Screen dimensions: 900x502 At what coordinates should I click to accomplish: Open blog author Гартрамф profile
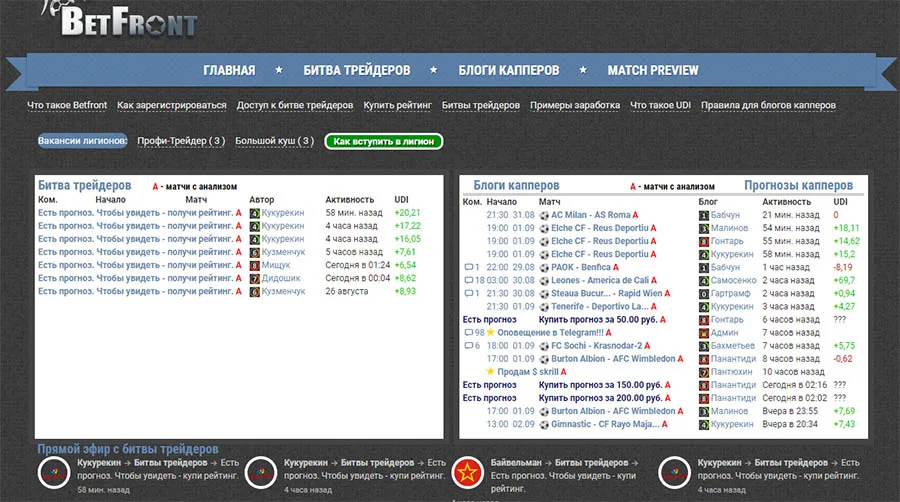pos(730,293)
